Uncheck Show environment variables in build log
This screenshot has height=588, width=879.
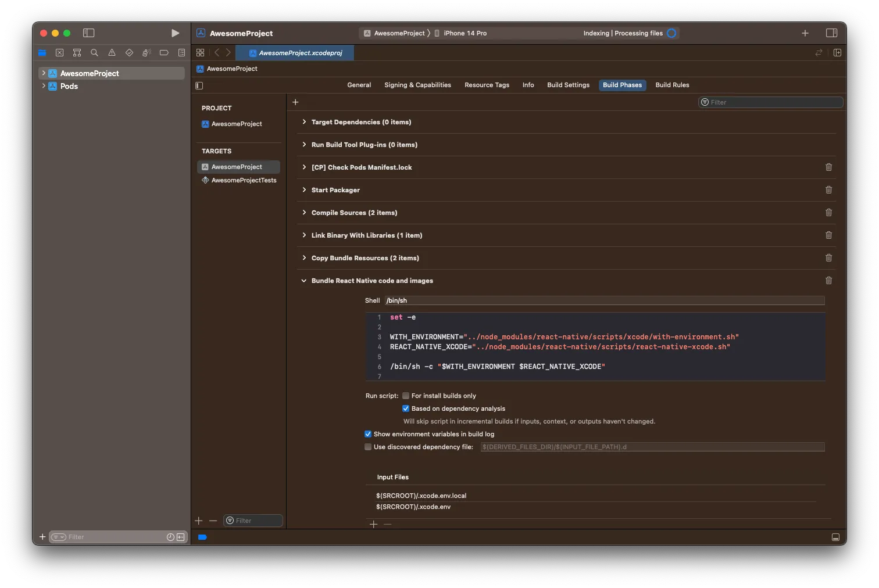coord(368,434)
